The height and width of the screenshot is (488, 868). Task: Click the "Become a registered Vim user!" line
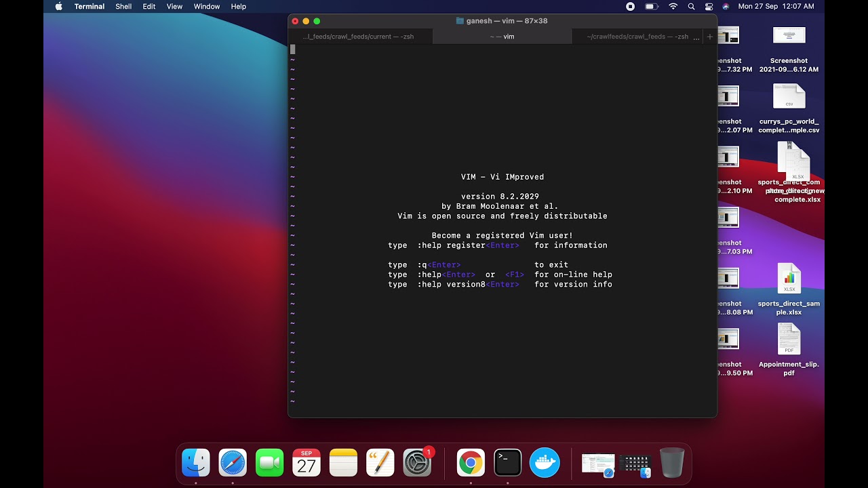(x=502, y=236)
